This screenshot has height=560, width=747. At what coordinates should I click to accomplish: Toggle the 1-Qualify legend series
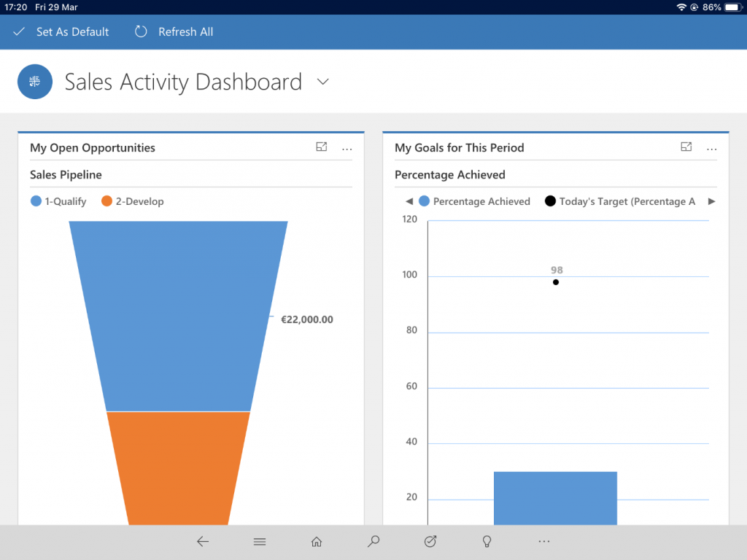58,201
